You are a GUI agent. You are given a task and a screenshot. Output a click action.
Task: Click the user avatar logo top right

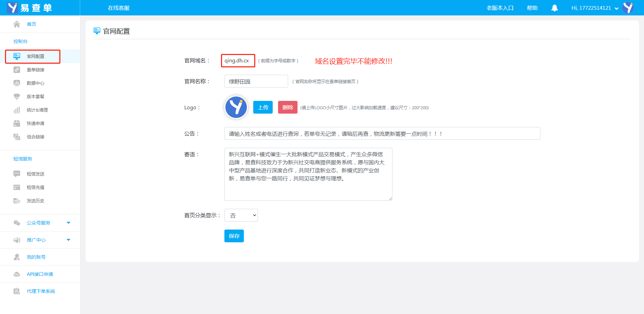point(628,8)
